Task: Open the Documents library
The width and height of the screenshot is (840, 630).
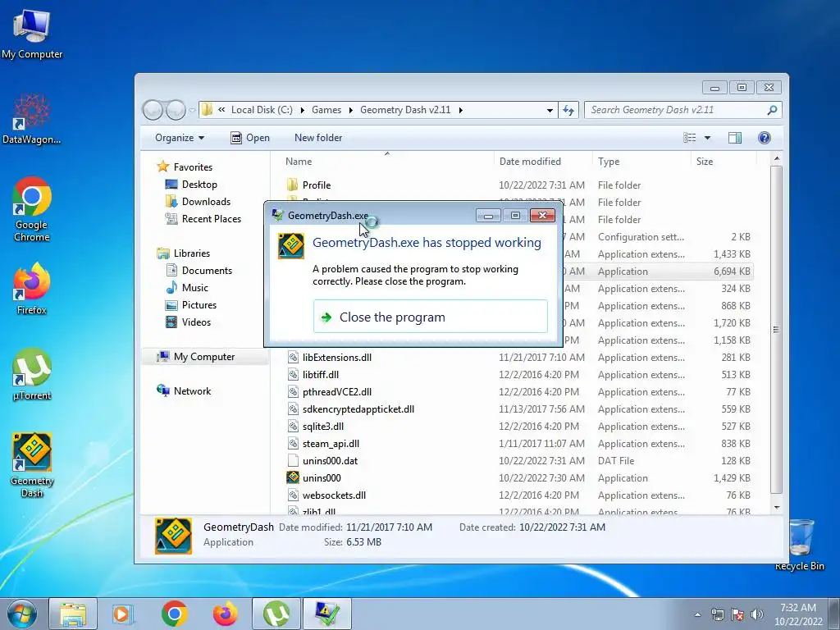Action: [x=199, y=271]
